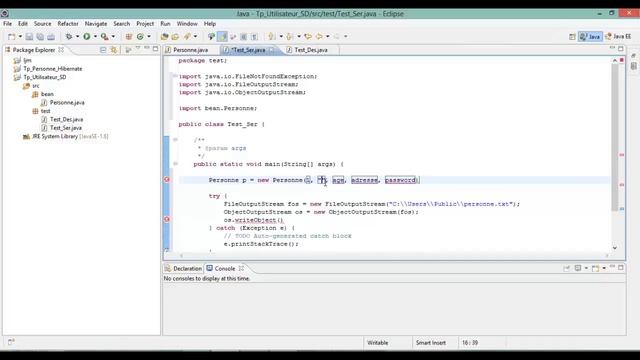This screenshot has width=640, height=360.
Task: Click the Next Annotation arrow icon
Action: click(272, 37)
